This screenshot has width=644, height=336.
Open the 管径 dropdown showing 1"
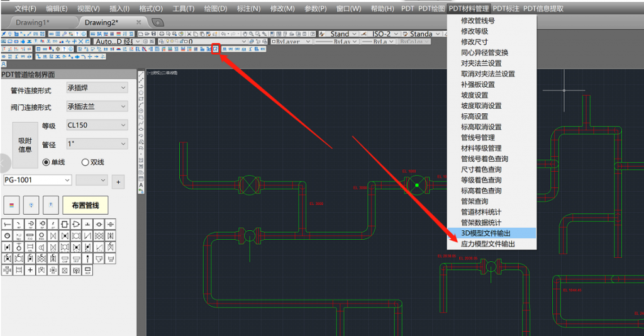point(97,143)
